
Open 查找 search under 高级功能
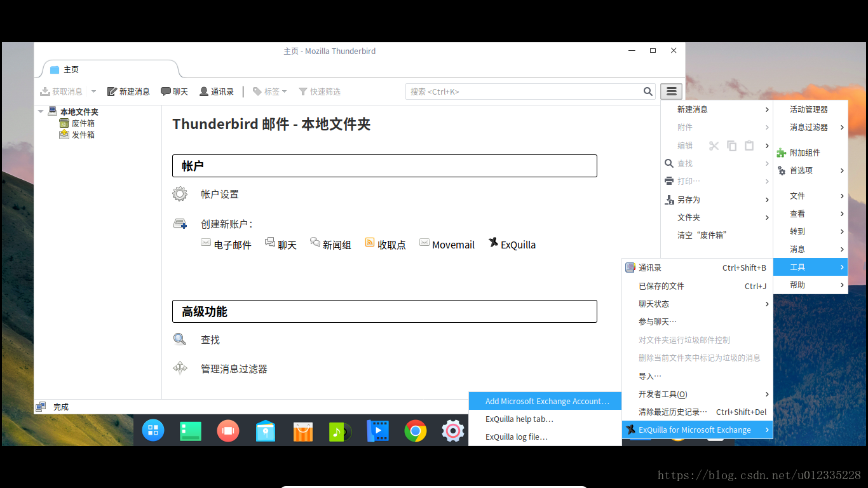(210, 340)
